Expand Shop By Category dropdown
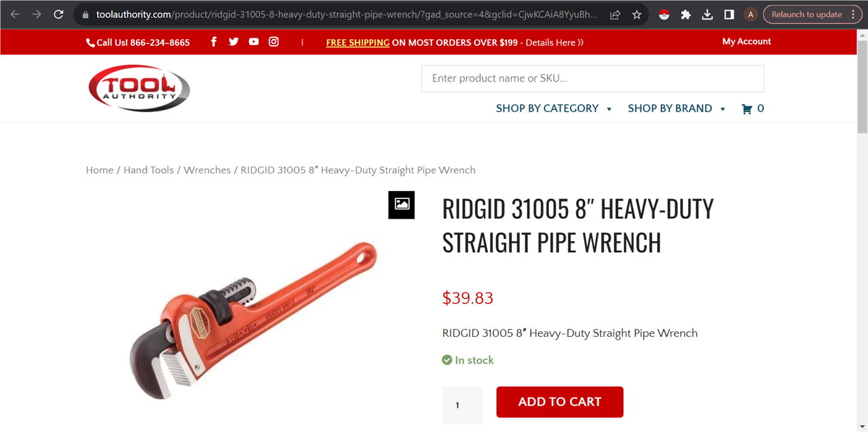Viewport: 868px width, 432px height. tap(554, 109)
